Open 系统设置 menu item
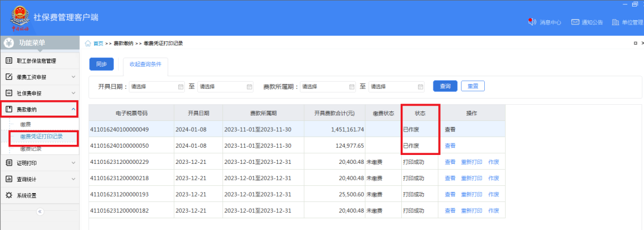Image resolution: width=644 pixels, height=230 pixels. click(x=40, y=195)
